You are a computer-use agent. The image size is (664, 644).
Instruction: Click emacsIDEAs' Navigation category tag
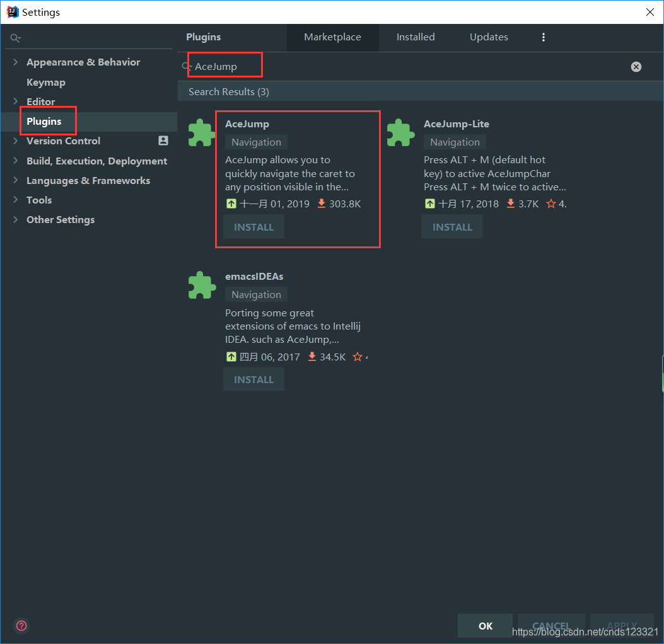(x=256, y=294)
